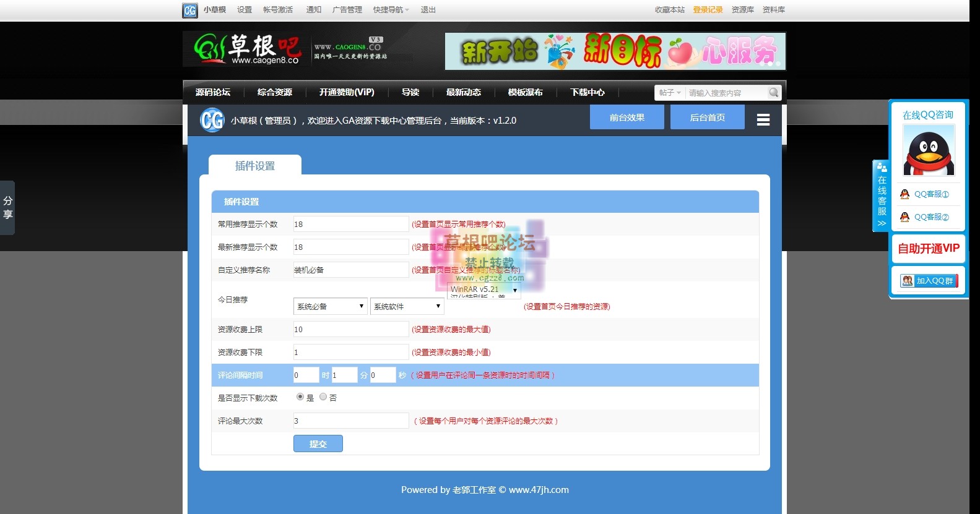980x514 pixels.
Task: Open the 下载中心 nav item
Action: click(x=588, y=92)
